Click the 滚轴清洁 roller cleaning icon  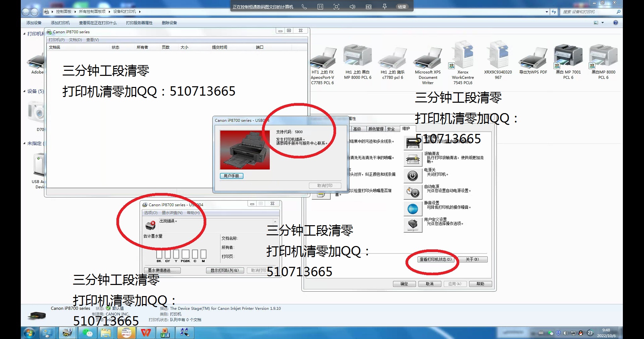point(413,159)
